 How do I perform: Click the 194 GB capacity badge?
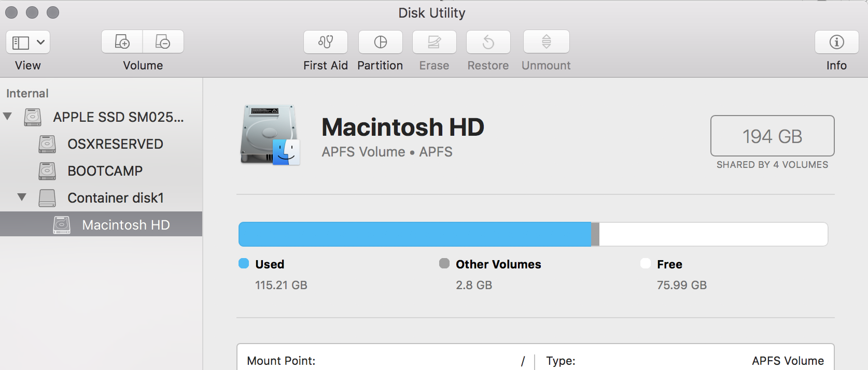(772, 136)
